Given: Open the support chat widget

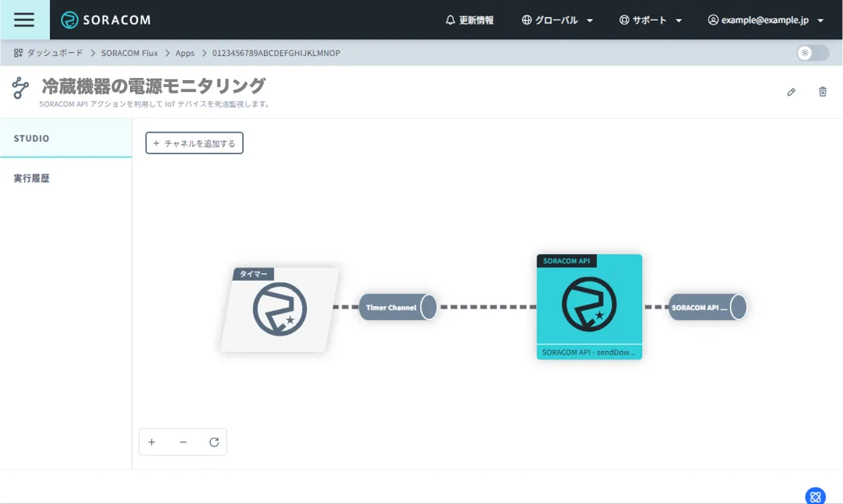Looking at the screenshot, I should (x=815, y=496).
